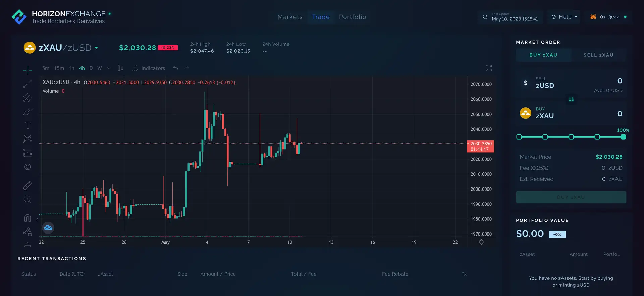Click the swap arrows between zUSD and zXAU

571,99
